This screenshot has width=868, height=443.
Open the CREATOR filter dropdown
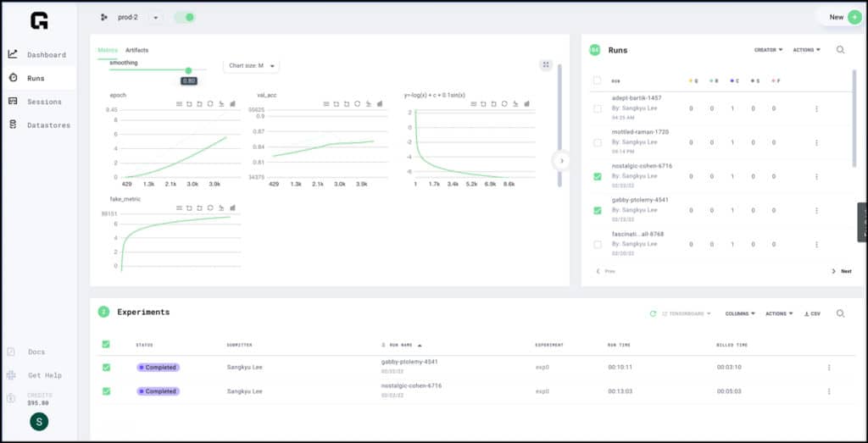point(768,50)
